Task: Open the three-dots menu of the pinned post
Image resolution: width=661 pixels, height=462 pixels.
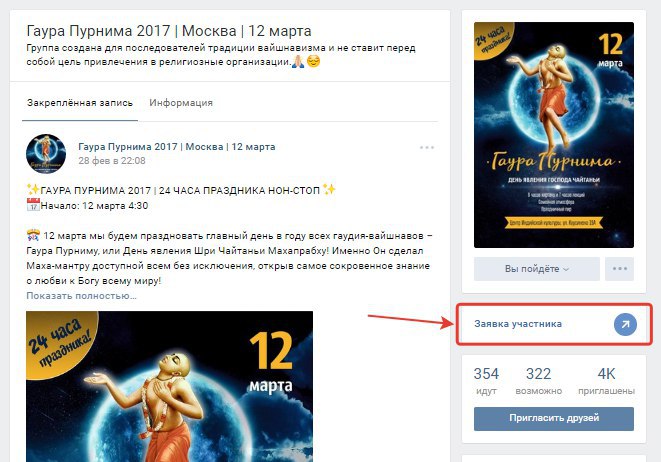Action: (x=427, y=148)
